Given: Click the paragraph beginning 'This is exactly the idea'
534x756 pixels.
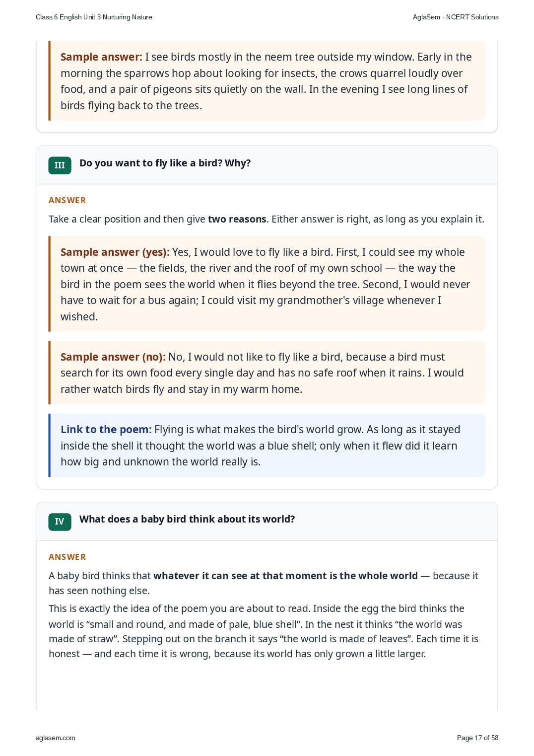Looking at the screenshot, I should tap(264, 631).
